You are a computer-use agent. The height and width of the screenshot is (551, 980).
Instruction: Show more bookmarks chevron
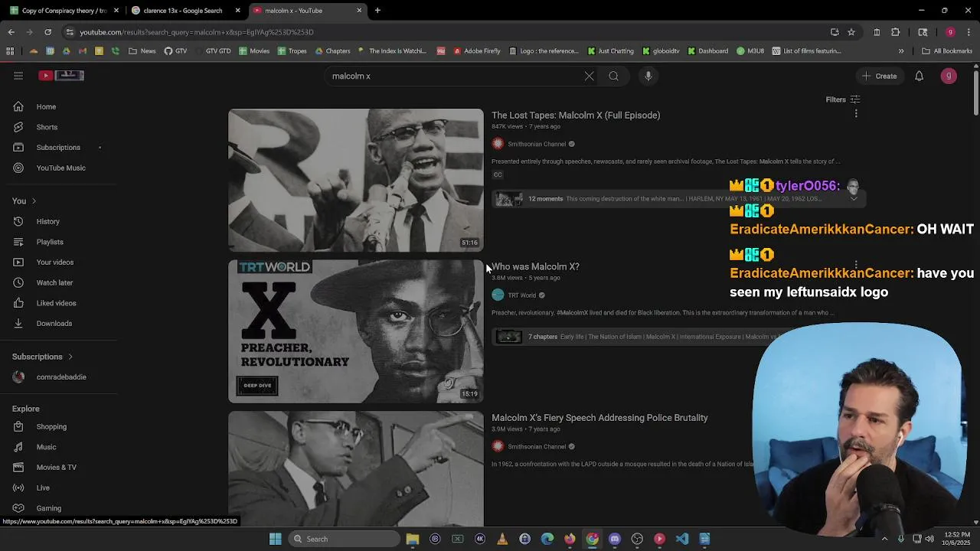pyautogui.click(x=901, y=51)
